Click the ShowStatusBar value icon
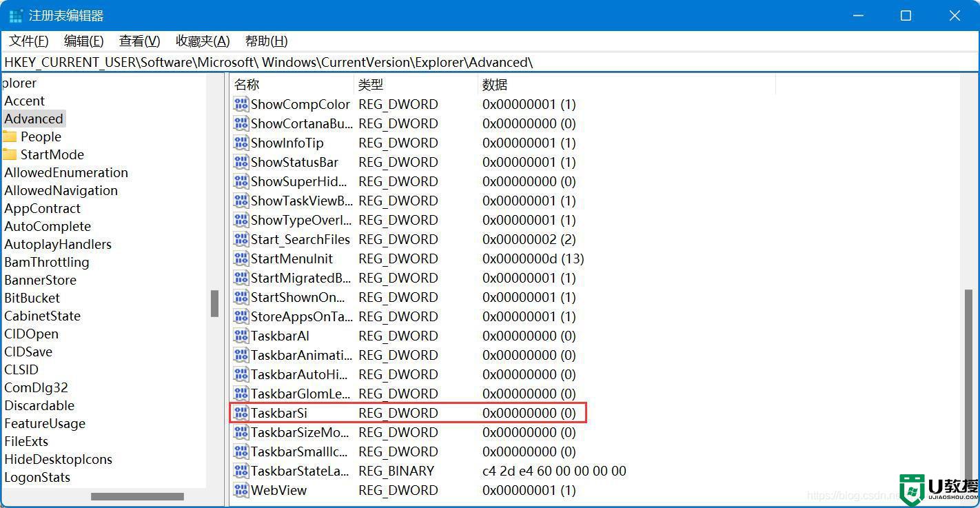Viewport: 980px width, 508px height. click(241, 162)
